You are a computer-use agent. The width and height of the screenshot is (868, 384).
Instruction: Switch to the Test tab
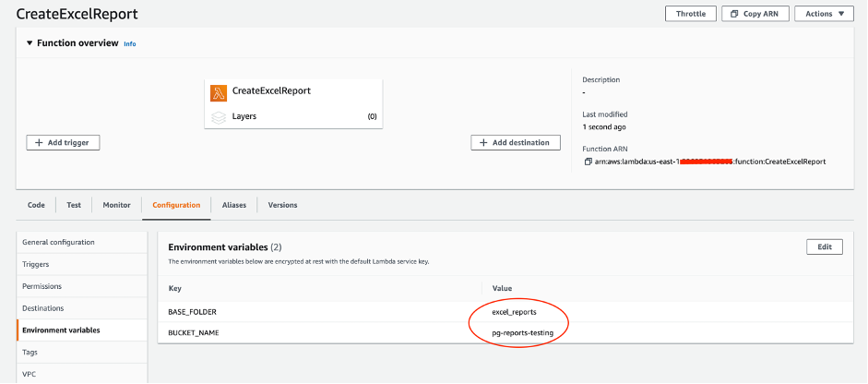coord(74,205)
